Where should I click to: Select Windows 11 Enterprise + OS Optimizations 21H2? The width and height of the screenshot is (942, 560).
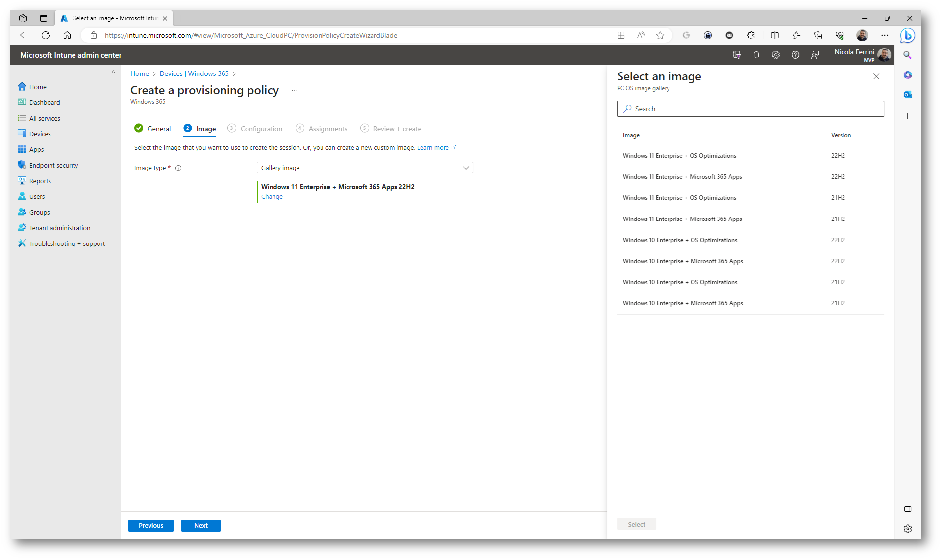click(x=750, y=198)
